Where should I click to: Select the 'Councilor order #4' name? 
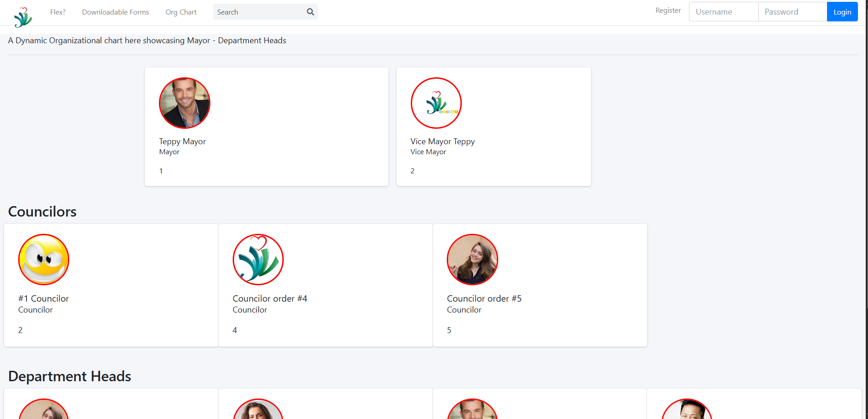tap(270, 298)
